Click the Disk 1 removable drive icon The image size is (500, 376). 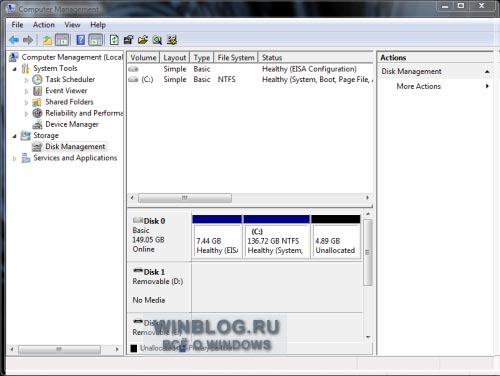[138, 271]
